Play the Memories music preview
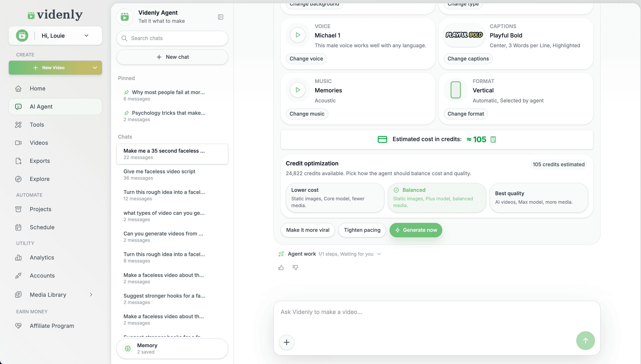 (298, 90)
